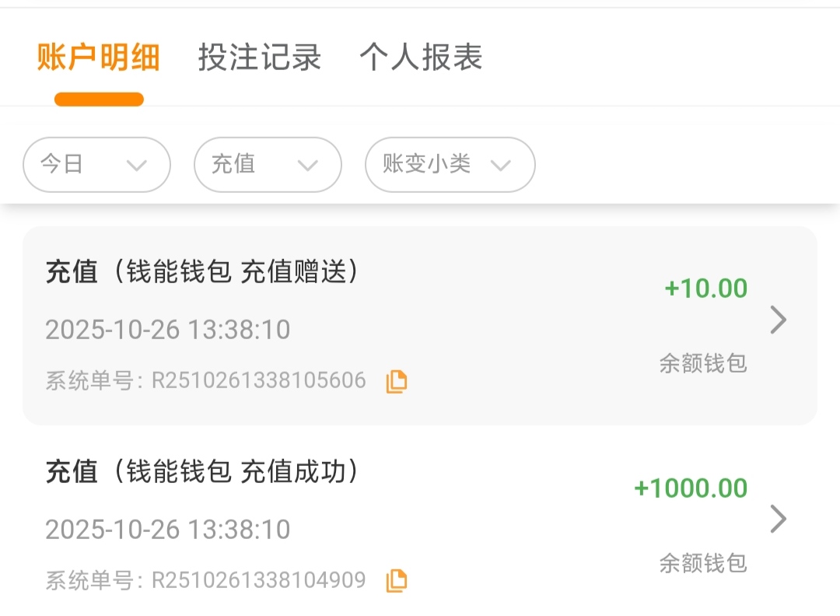Open details arrow for +10.00 record
This screenshot has width=840, height=616.
[x=778, y=320]
